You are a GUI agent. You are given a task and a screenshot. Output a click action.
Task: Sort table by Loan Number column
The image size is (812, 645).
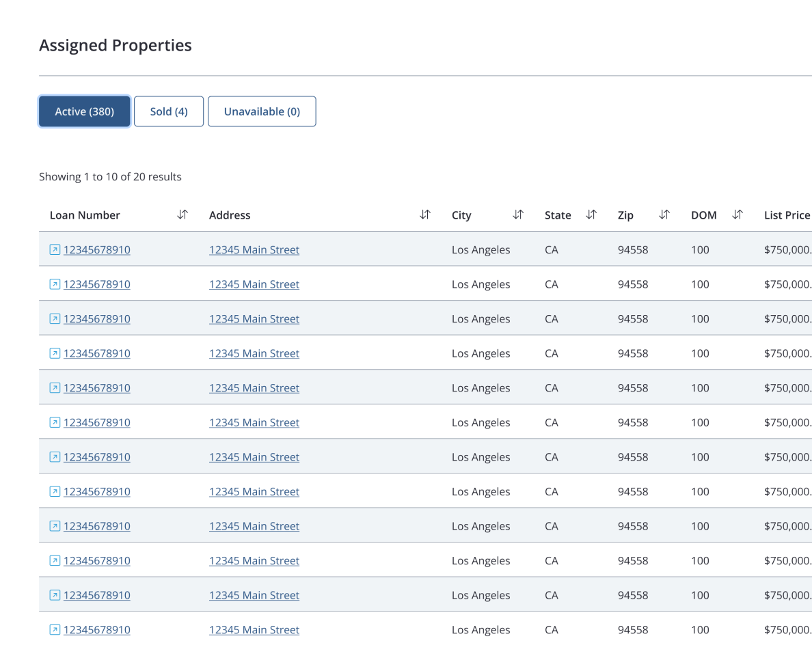point(182,215)
